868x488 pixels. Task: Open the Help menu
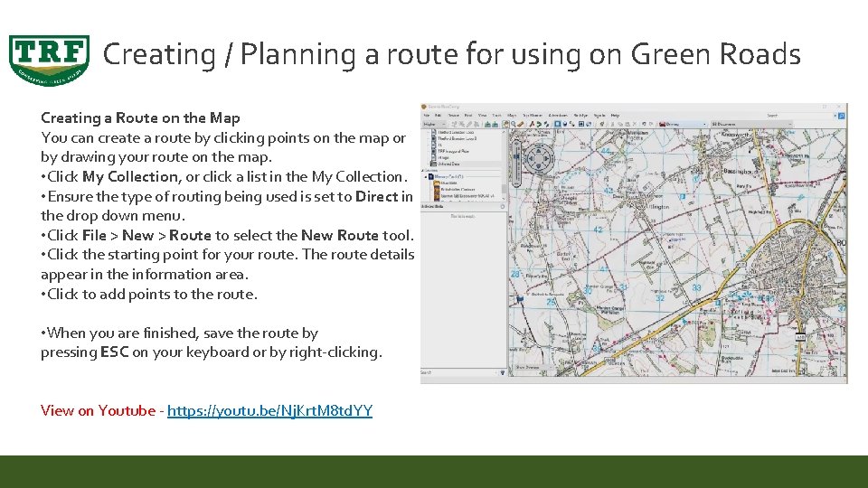click(x=615, y=115)
